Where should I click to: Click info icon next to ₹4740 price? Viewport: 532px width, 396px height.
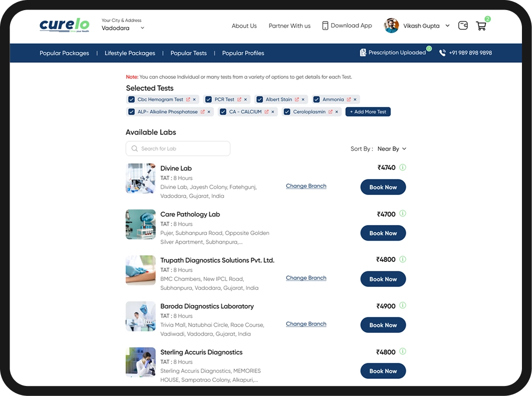(402, 167)
